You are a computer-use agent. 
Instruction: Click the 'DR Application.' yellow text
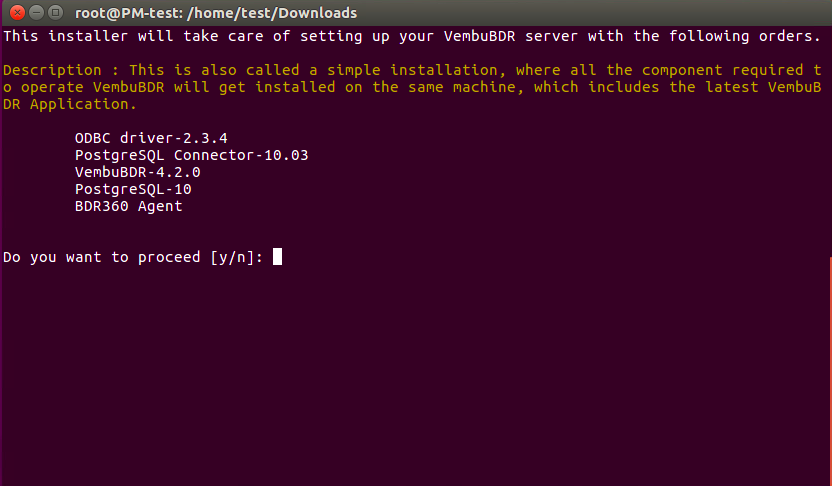pyautogui.click(x=70, y=104)
